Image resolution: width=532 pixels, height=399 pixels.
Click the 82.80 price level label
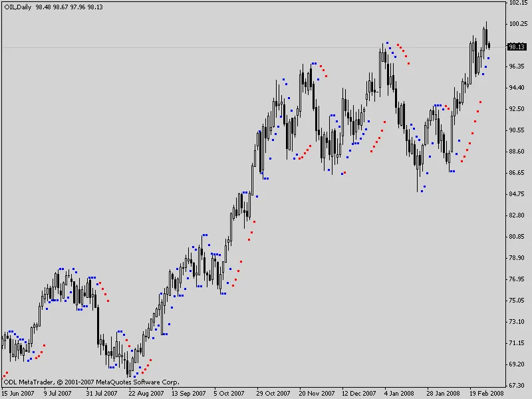[517, 215]
